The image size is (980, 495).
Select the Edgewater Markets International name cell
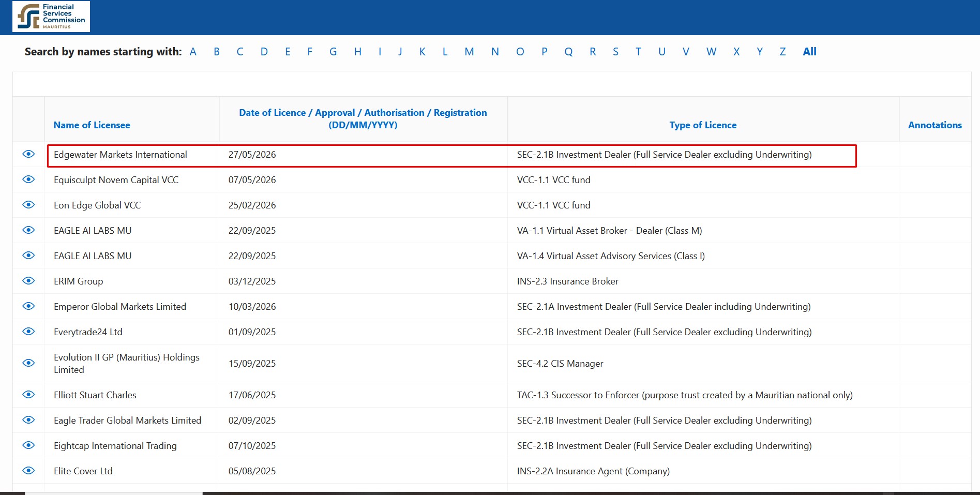tap(120, 155)
